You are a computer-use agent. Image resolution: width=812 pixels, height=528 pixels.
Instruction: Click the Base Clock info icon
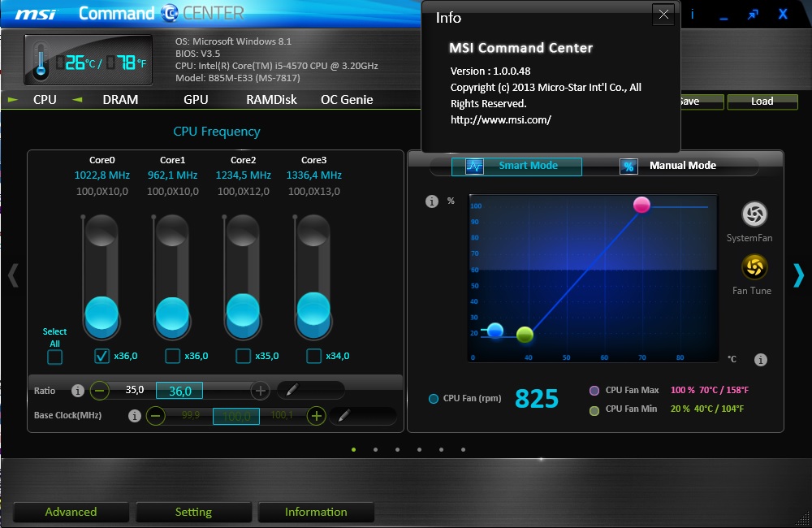(135, 416)
